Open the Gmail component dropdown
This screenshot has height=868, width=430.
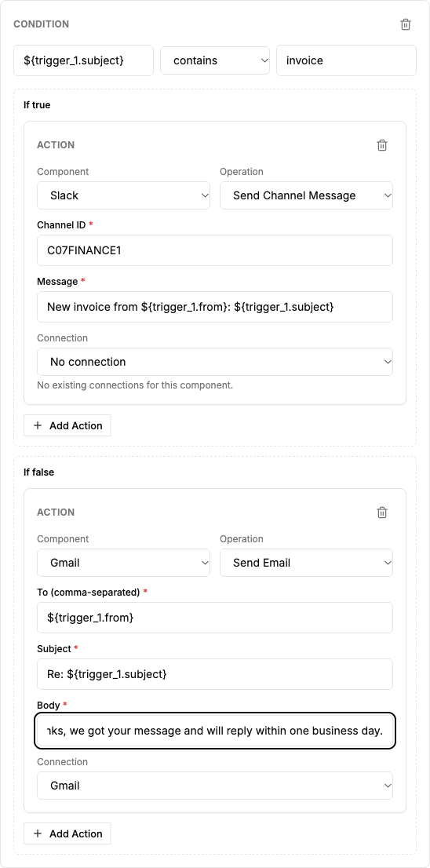click(x=123, y=563)
